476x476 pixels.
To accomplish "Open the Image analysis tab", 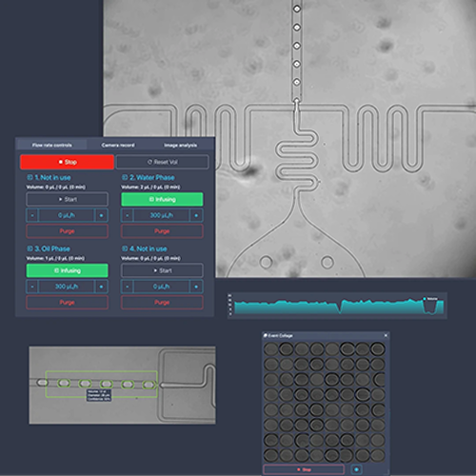I will 180,145.
